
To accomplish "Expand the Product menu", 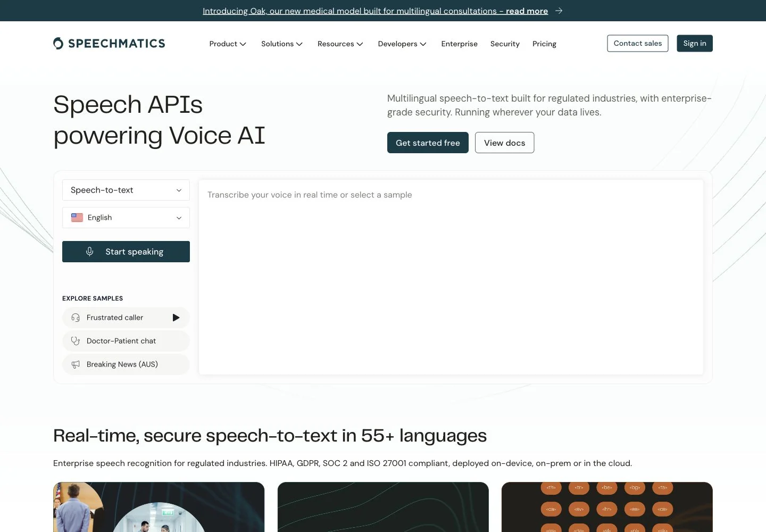I will click(x=228, y=44).
